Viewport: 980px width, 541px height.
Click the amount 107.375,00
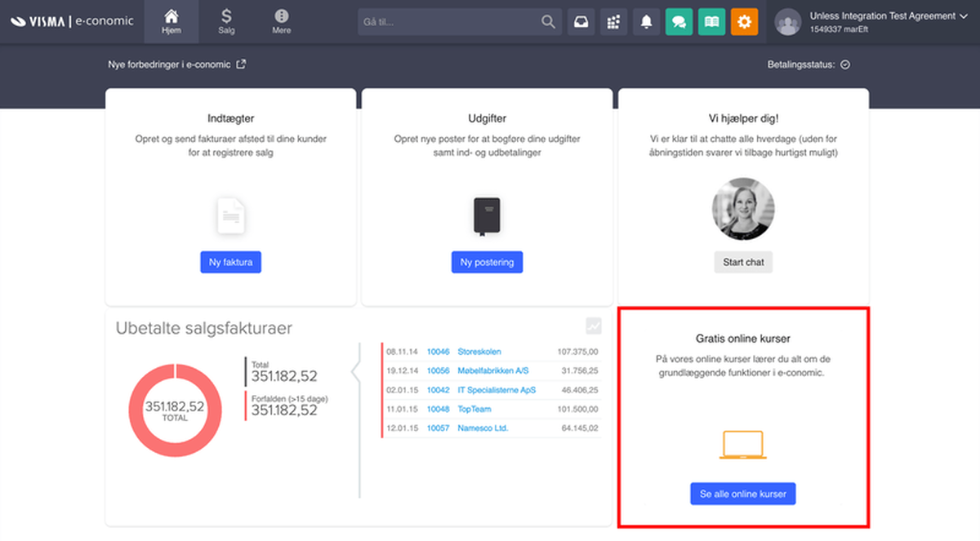(577, 352)
